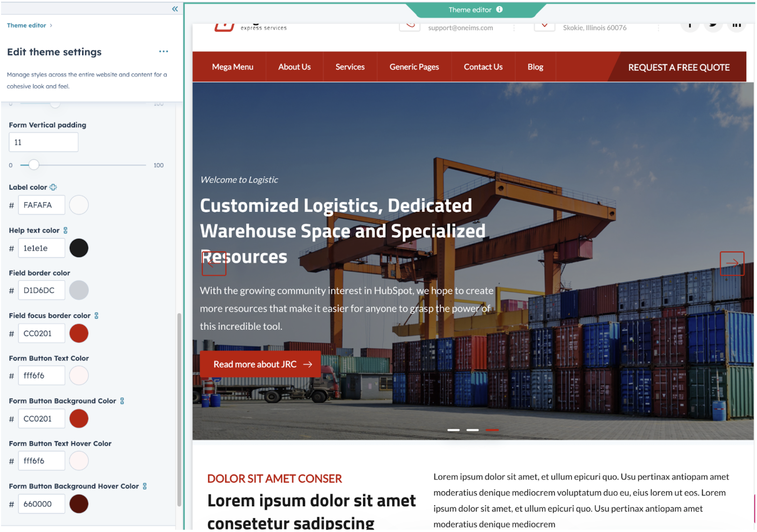Click Help text color link icon
Screen dimensions: 757x532
[x=66, y=230]
